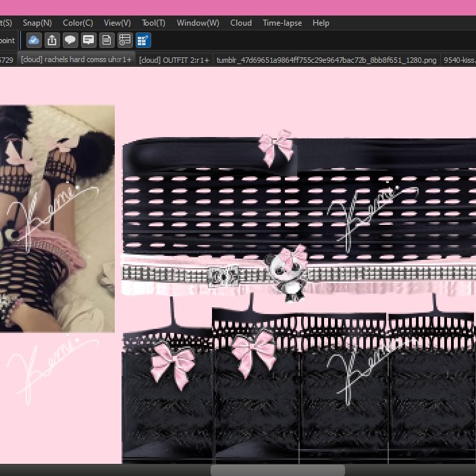Image resolution: width=476 pixels, height=476 pixels.
Task: Open the Snap(N) menu
Action: 37,23
